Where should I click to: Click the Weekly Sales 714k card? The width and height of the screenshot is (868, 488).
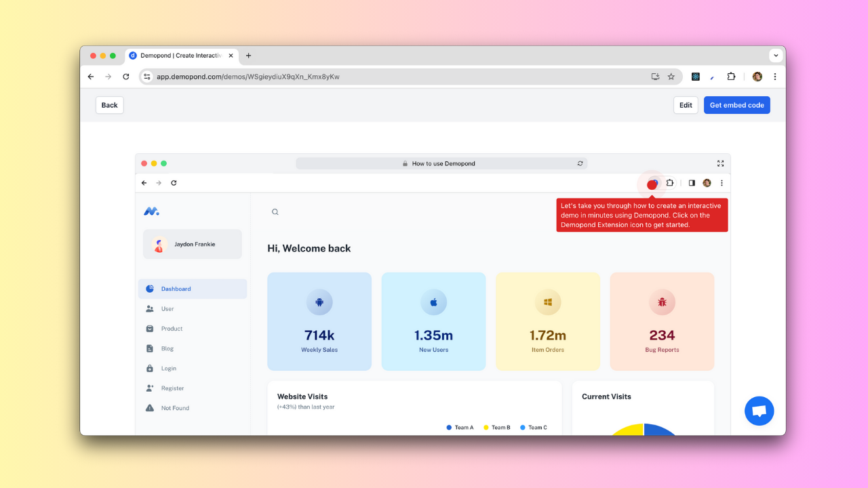pos(319,321)
